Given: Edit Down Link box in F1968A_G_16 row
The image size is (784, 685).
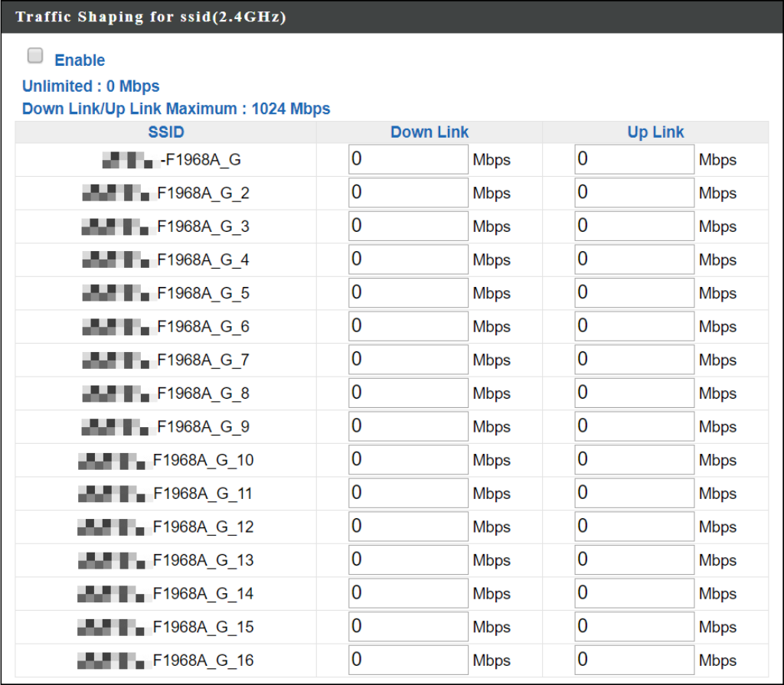Looking at the screenshot, I should click(408, 660).
